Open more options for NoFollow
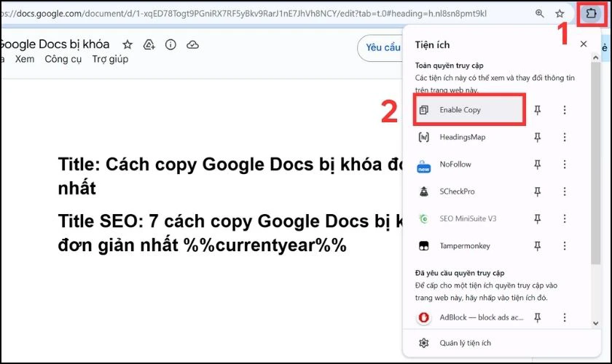 [x=565, y=165]
